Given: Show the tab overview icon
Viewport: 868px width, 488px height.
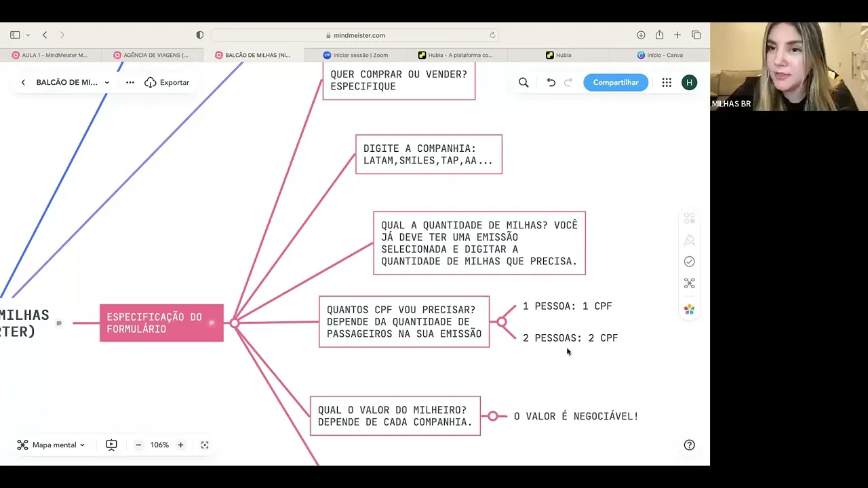Looking at the screenshot, I should (x=696, y=35).
